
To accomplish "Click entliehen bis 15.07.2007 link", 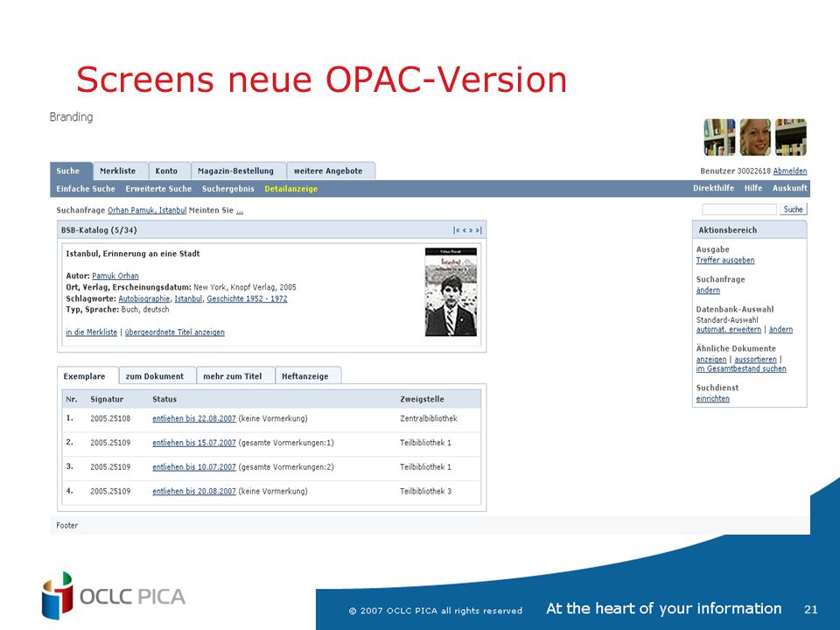I will coord(194,443).
